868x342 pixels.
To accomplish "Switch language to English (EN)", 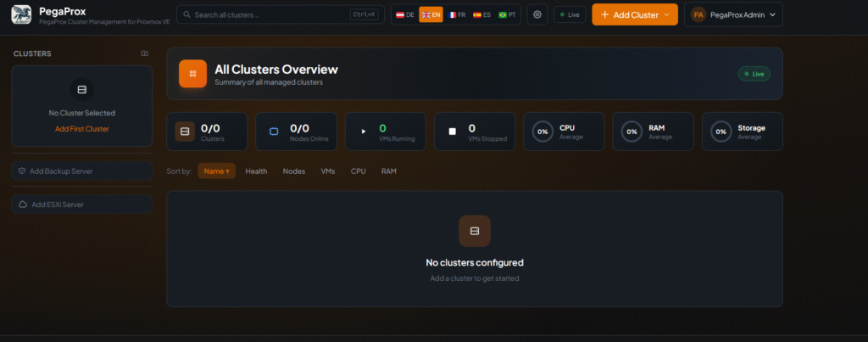I will [431, 15].
